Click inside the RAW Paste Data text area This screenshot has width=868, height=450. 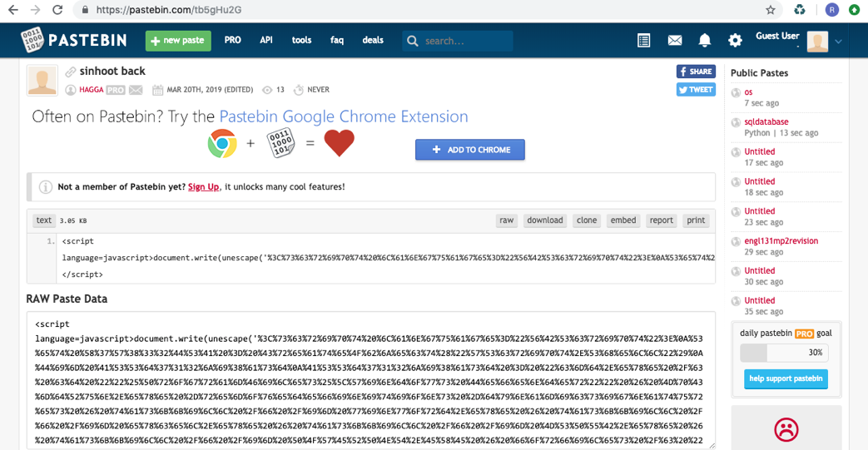tap(371, 380)
